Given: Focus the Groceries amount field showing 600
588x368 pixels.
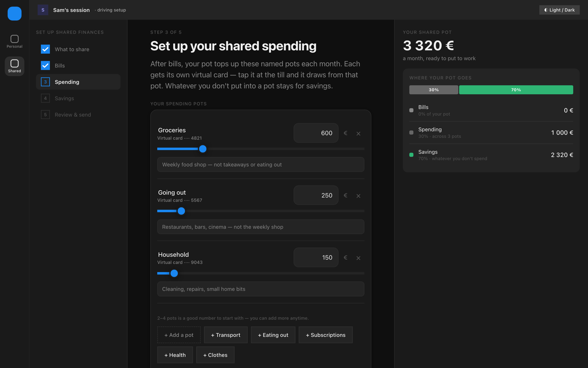Looking at the screenshot, I should click(316, 133).
